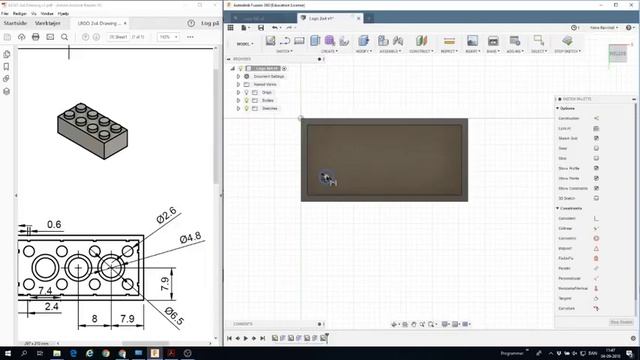Open the attachments paperclip panel in Acrobat
Viewport: 640px width, 360px height.
[x=6, y=79]
